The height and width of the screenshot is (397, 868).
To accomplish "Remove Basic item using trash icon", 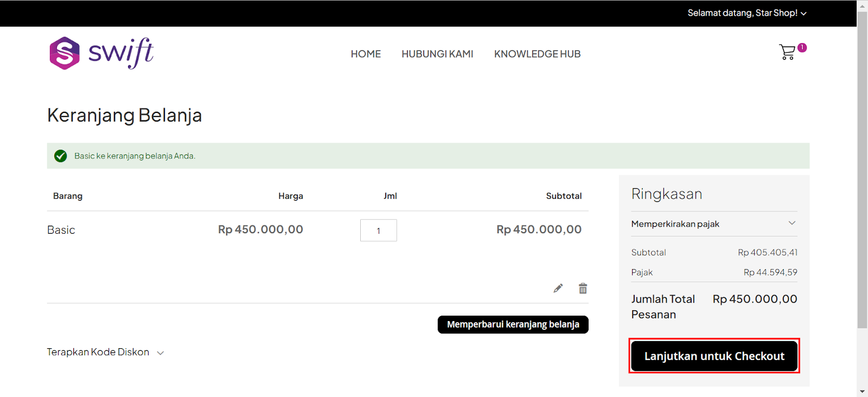I will tap(583, 288).
